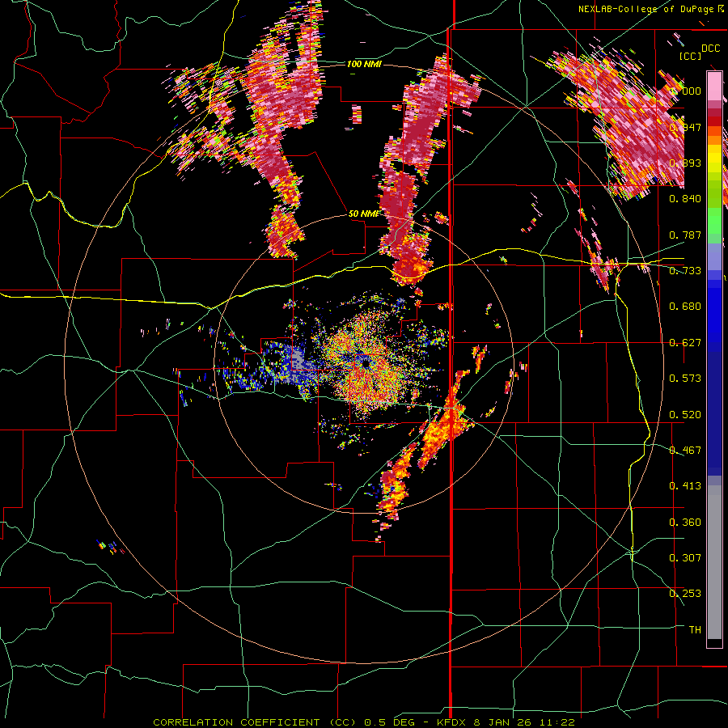Click the 0.253 legend value
Viewport: 728px width, 728px height.
click(x=685, y=594)
